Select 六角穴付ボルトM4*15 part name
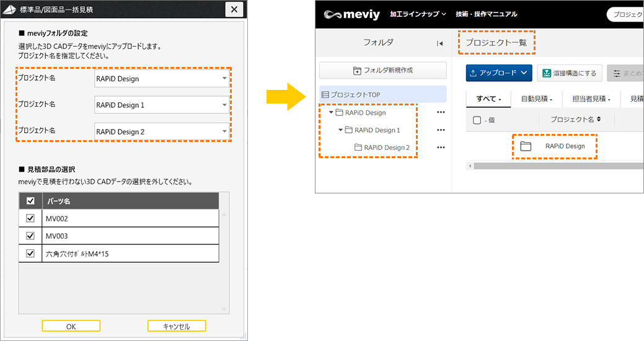 click(130, 254)
